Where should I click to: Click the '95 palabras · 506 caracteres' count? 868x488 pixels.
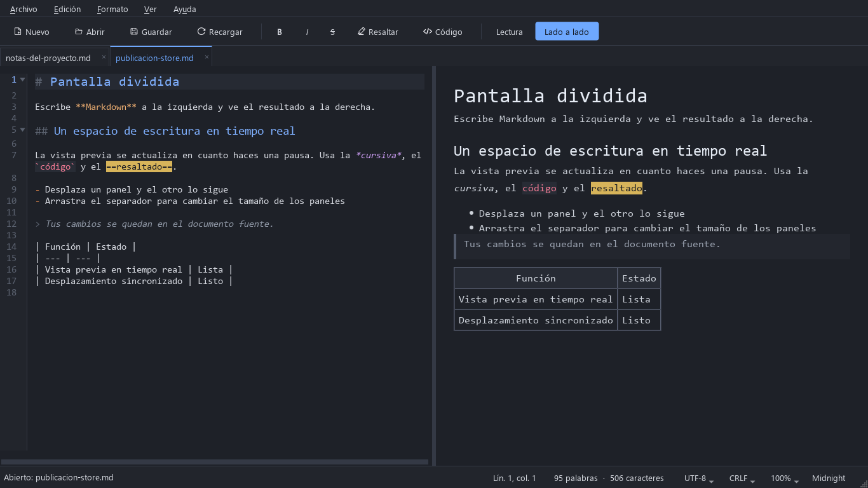pyautogui.click(x=609, y=478)
